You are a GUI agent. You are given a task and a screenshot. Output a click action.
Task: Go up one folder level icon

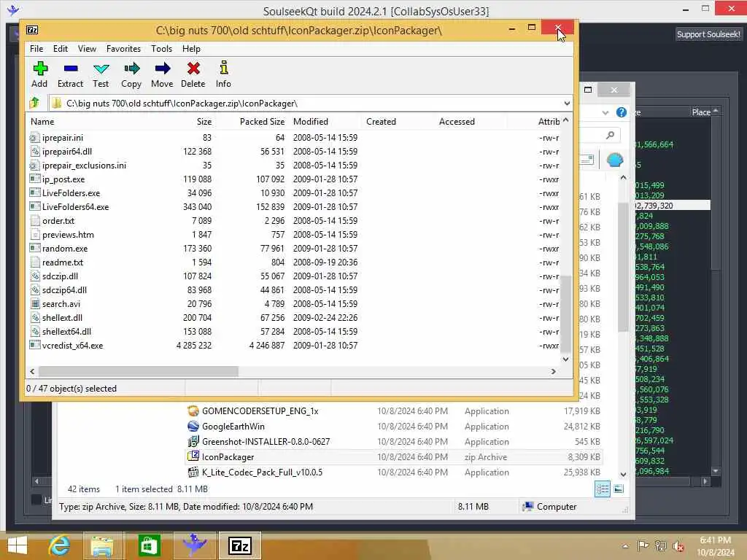coord(34,102)
